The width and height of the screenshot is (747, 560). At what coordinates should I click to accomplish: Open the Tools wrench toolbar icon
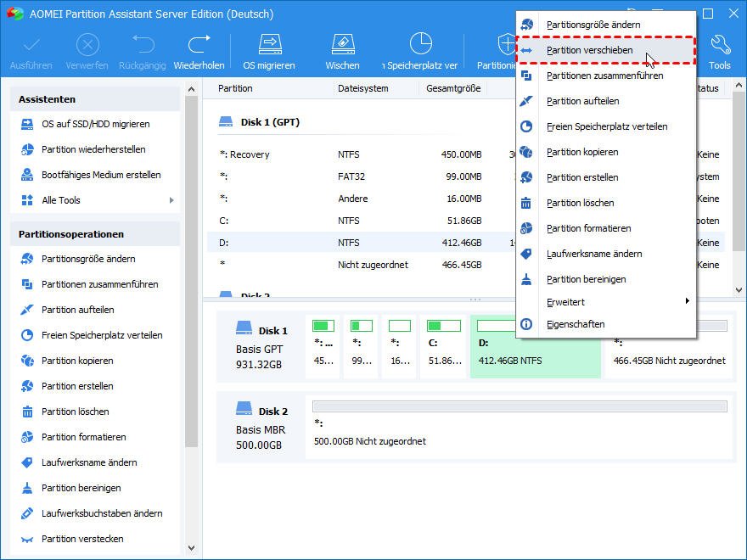(720, 45)
